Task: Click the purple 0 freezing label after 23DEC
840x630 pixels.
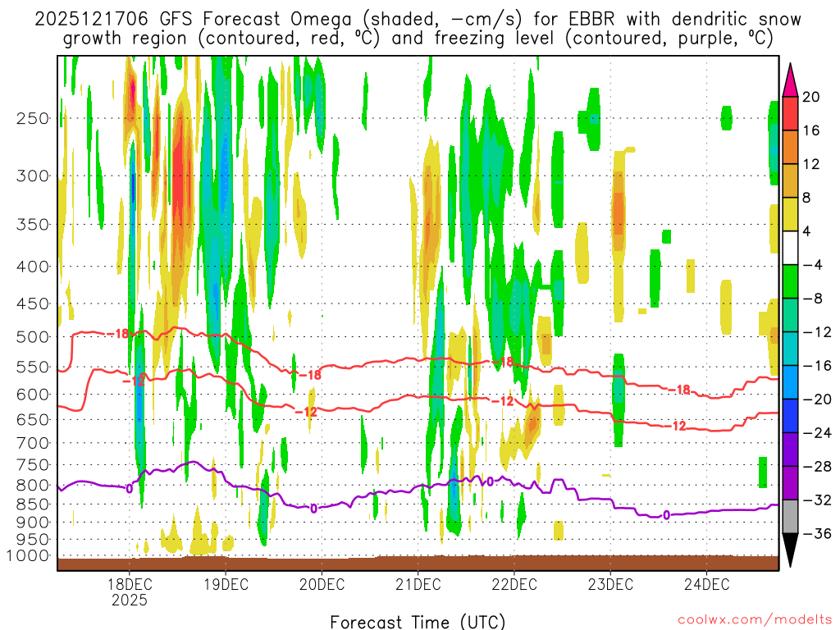Action: tap(666, 515)
